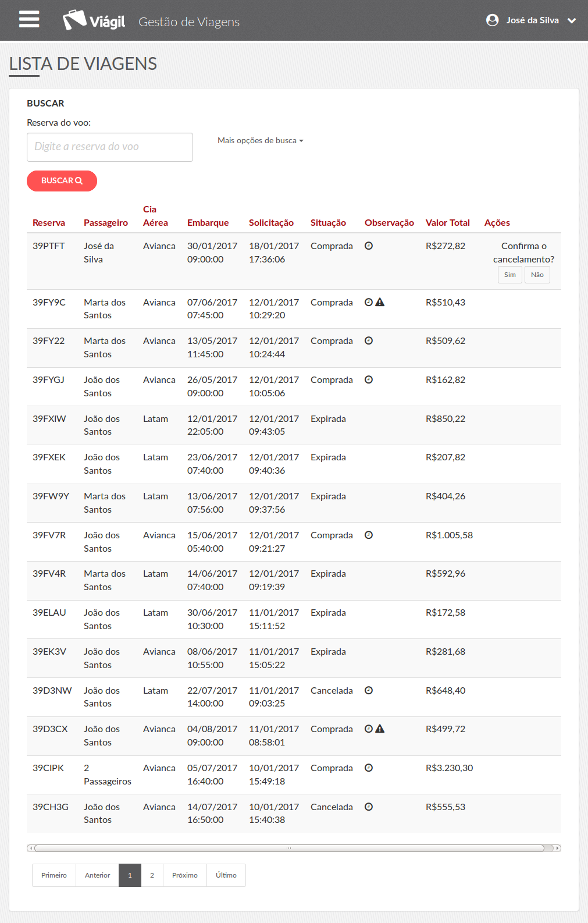Click warning triangle icon for reservation 39FY9C
Viewport: 588px width, 923px height.
coord(380,302)
